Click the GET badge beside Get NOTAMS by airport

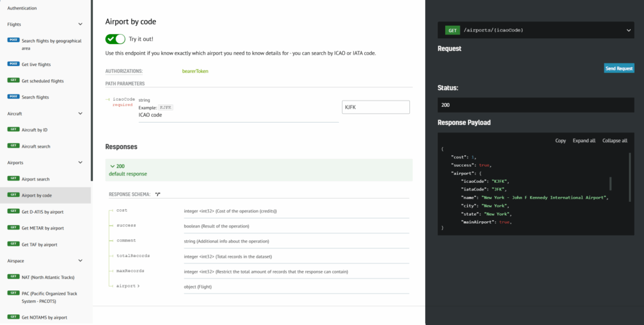(x=13, y=317)
